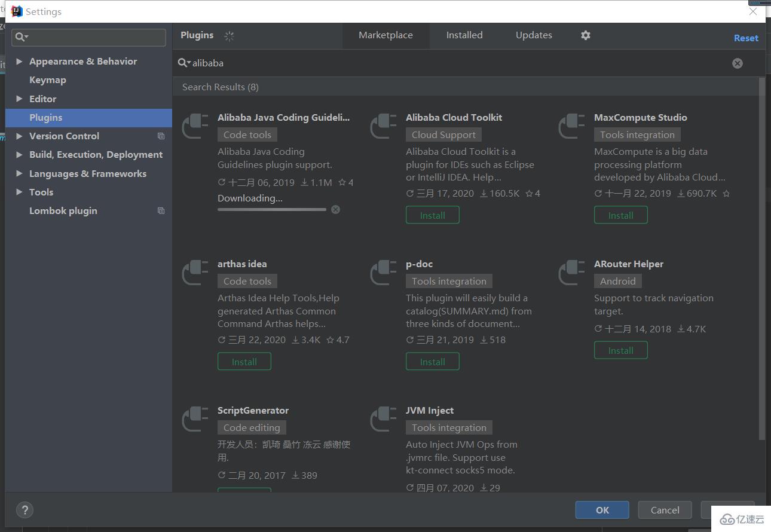
Task: Click the Search Results (8) header
Action: (x=221, y=87)
